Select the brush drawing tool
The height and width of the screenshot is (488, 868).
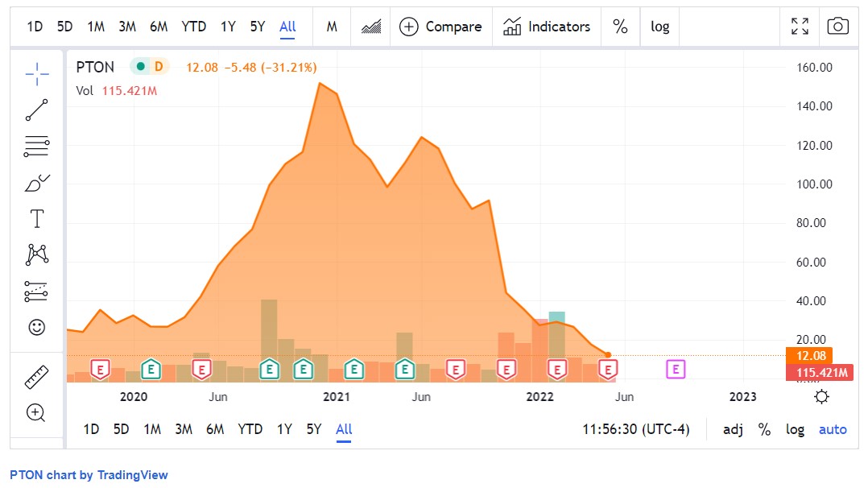(x=36, y=183)
